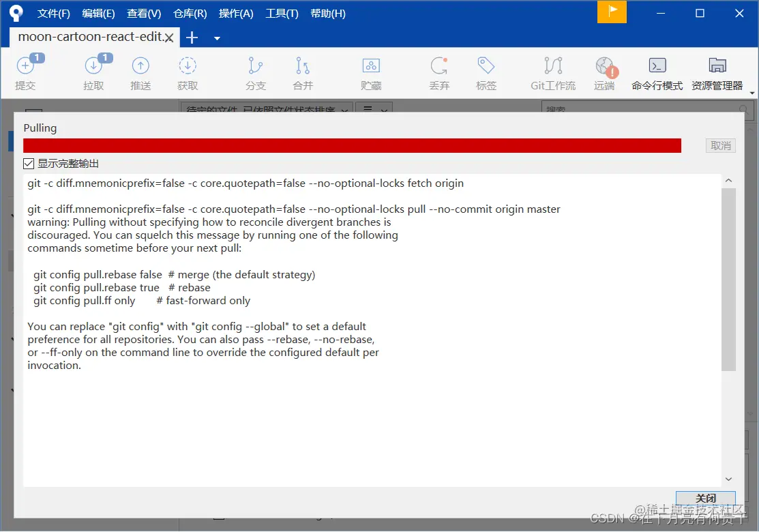Open the 分支 (Branch) tool
The width and height of the screenshot is (759, 532).
[256, 72]
